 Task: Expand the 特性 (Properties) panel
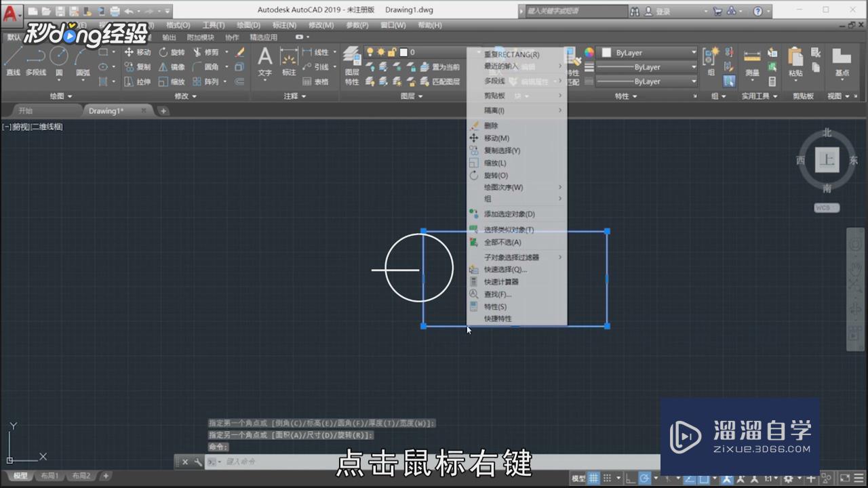(625, 96)
